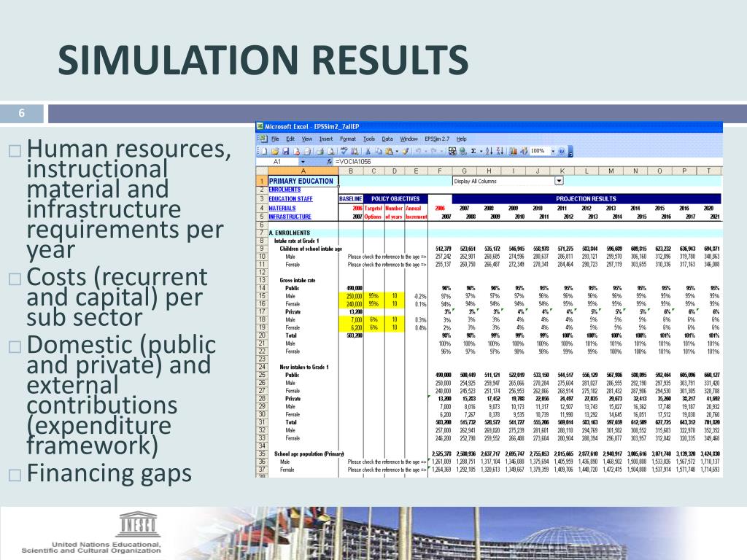Click the Insert Function fx button

[329, 162]
